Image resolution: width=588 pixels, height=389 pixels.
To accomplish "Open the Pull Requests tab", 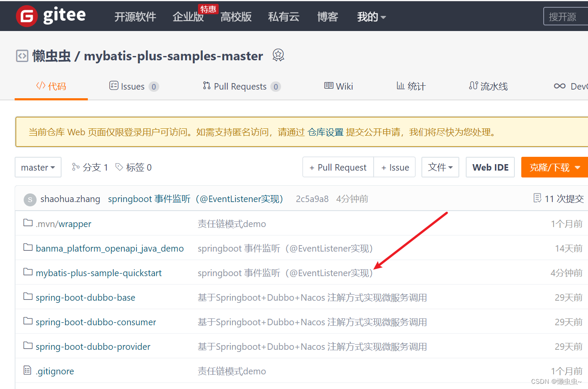I will (241, 86).
